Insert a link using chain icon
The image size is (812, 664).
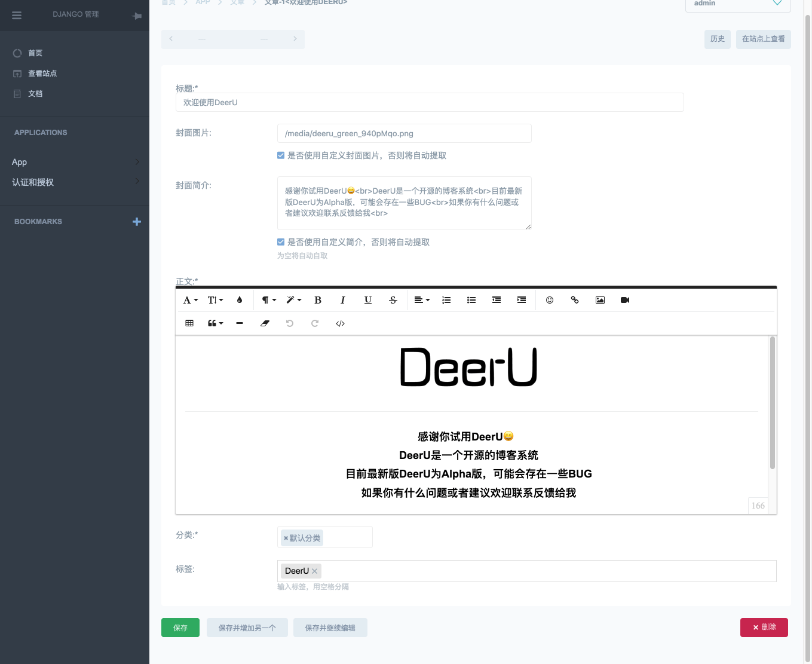point(575,300)
